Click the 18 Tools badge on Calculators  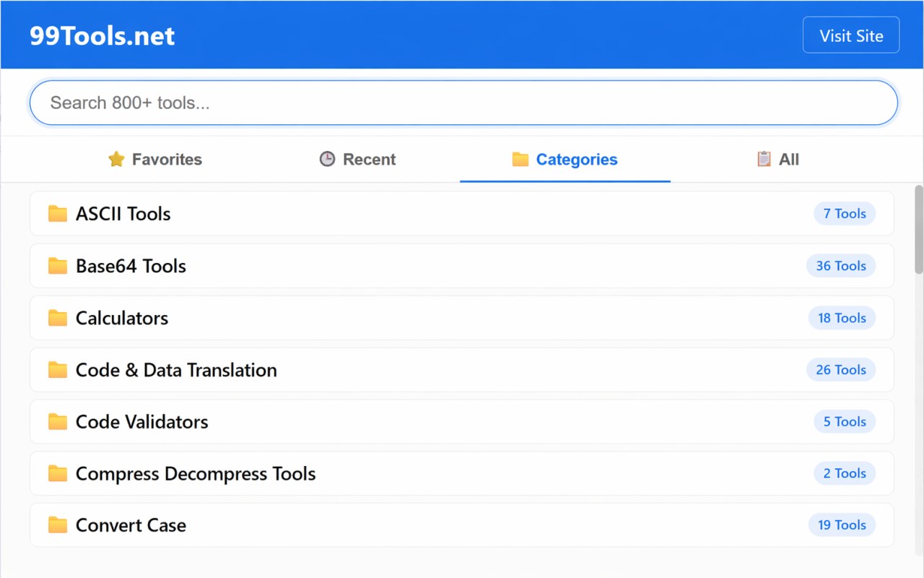click(842, 318)
